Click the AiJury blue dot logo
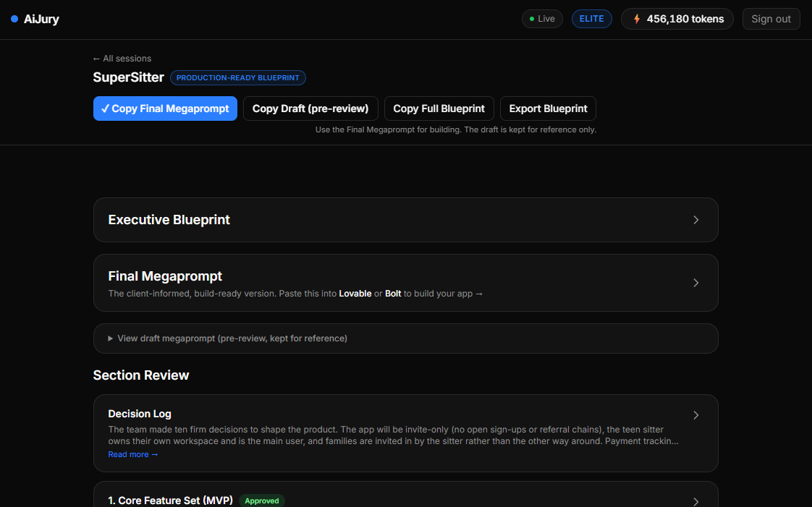 14,19
